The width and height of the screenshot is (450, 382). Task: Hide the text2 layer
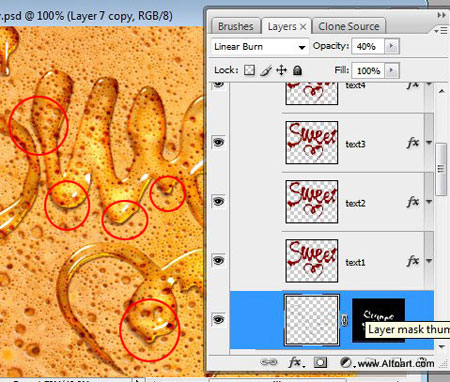[218, 202]
